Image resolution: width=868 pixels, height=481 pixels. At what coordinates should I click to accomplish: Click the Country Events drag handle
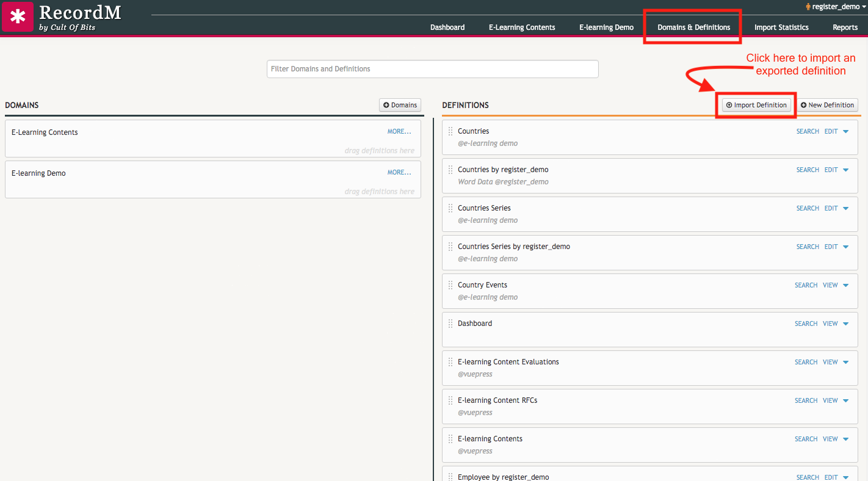coord(450,285)
